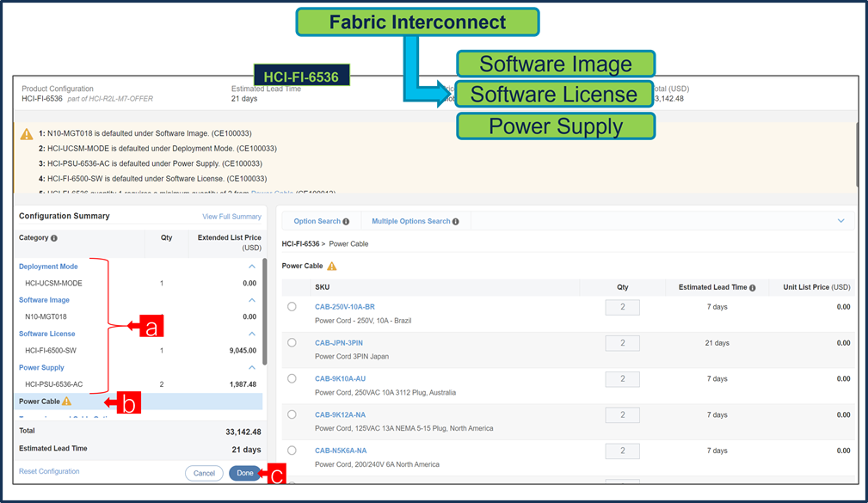Select Power Cable row in summary
Viewport: 868px width, 503px height.
[139, 402]
